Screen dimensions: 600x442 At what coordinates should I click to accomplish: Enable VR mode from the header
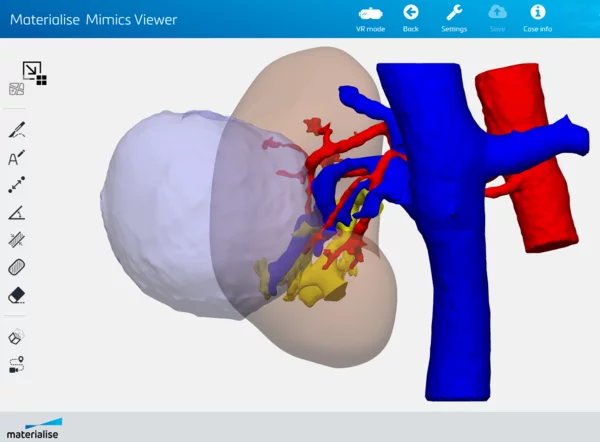point(370,19)
